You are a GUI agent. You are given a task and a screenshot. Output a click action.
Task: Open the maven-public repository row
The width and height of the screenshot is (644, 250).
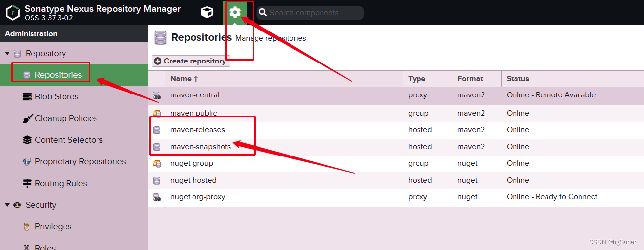click(396, 113)
